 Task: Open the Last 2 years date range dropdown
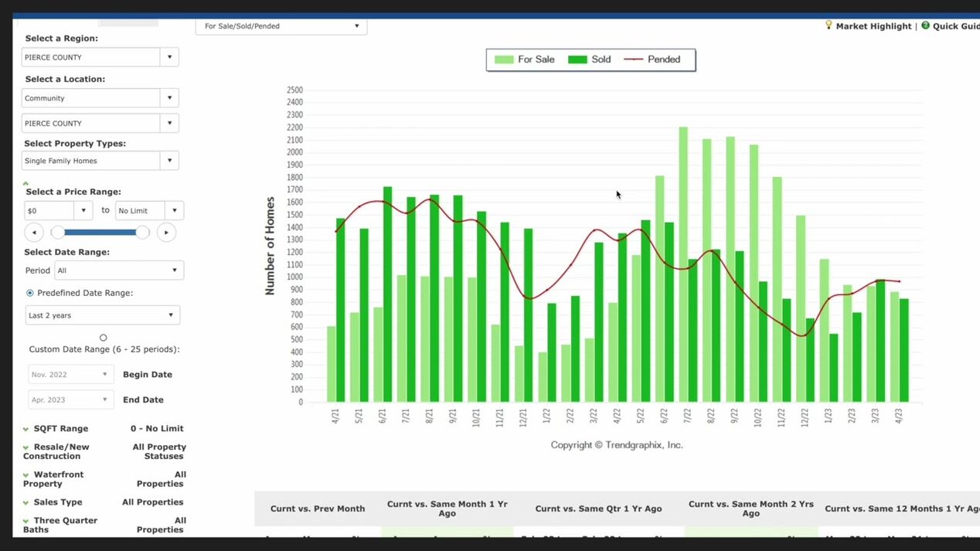171,315
